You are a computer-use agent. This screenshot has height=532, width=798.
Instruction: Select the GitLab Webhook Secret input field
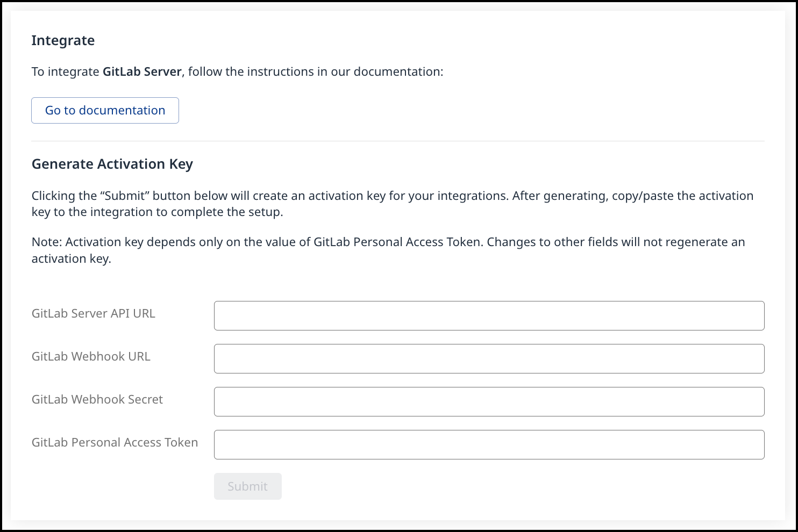[489, 401]
